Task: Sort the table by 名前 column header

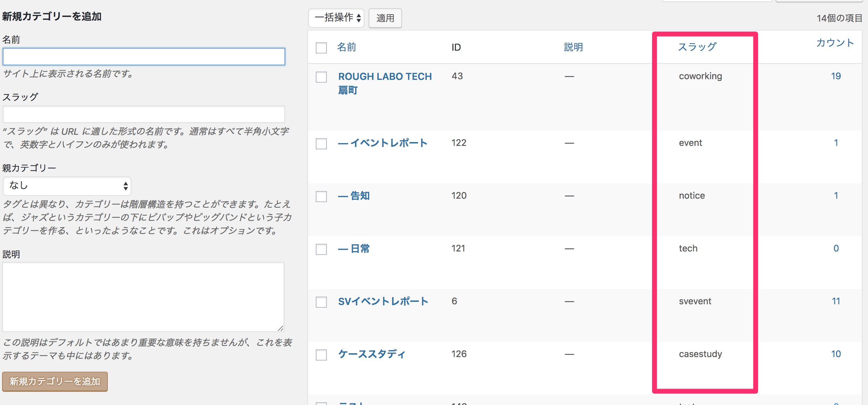Action: pyautogui.click(x=347, y=47)
